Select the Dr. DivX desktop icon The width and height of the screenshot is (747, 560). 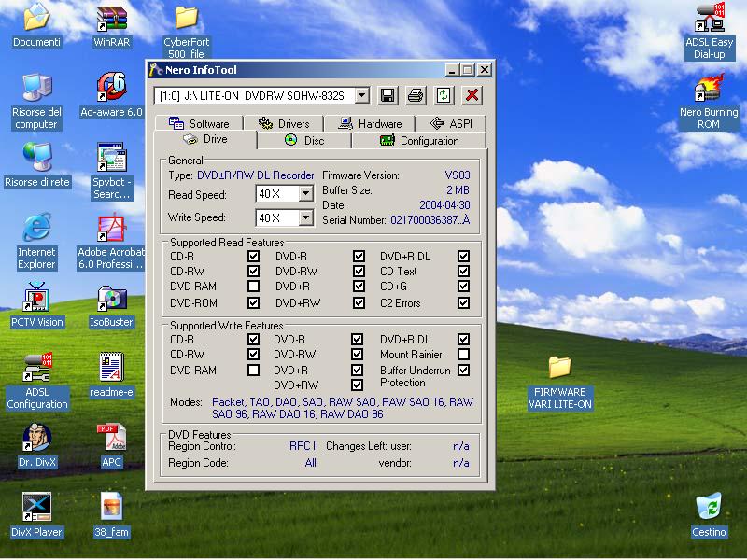coord(36,445)
